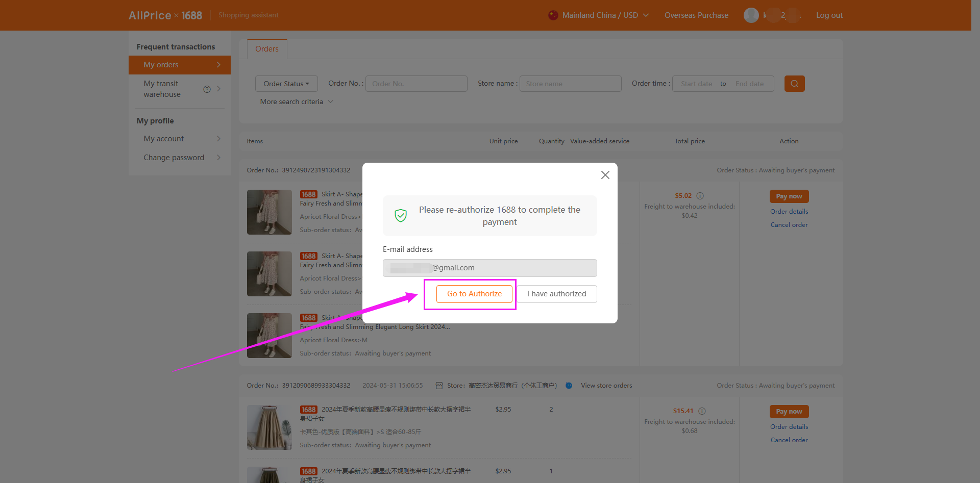Click Log out in the header
980x483 pixels.
pos(829,15)
